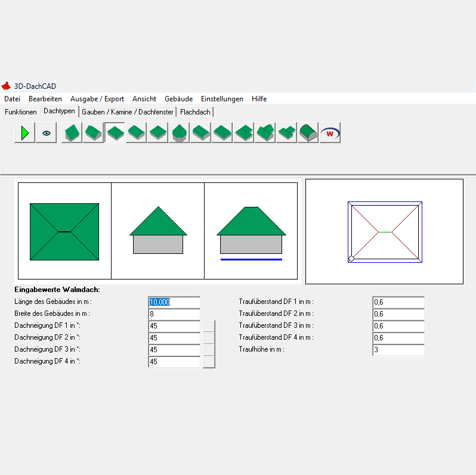
Task: Choose the polygonal tower roof icon
Action: pyautogui.click(x=179, y=133)
